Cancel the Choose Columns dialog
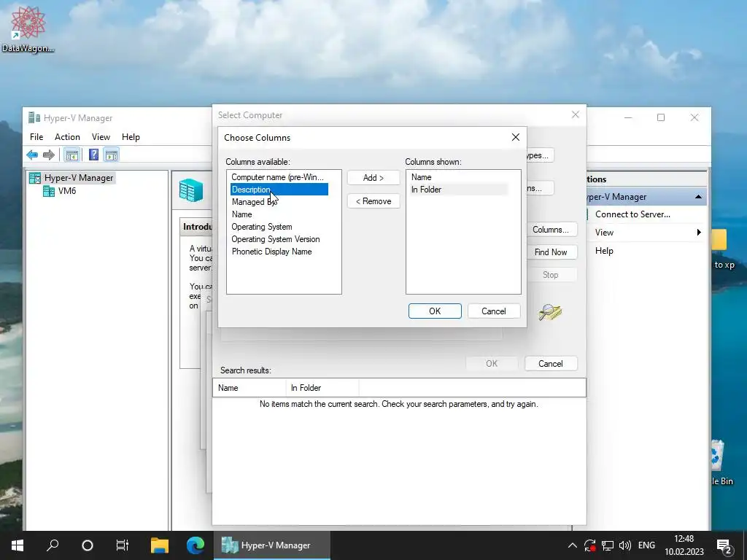The width and height of the screenshot is (747, 560). (x=494, y=311)
